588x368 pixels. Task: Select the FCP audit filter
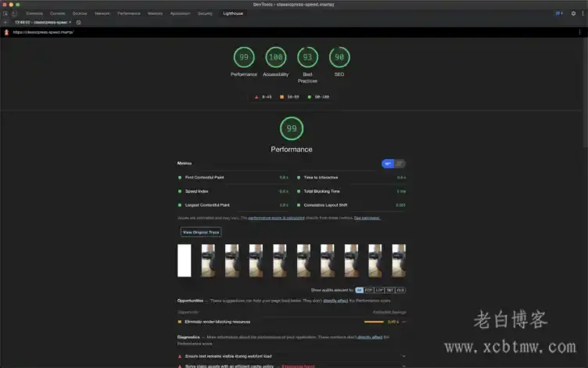pyautogui.click(x=369, y=290)
